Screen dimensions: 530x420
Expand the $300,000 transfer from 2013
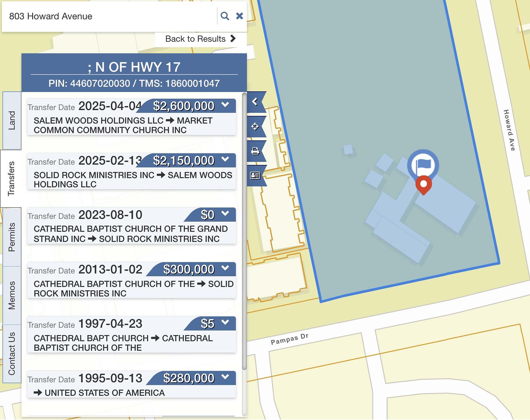tap(225, 268)
